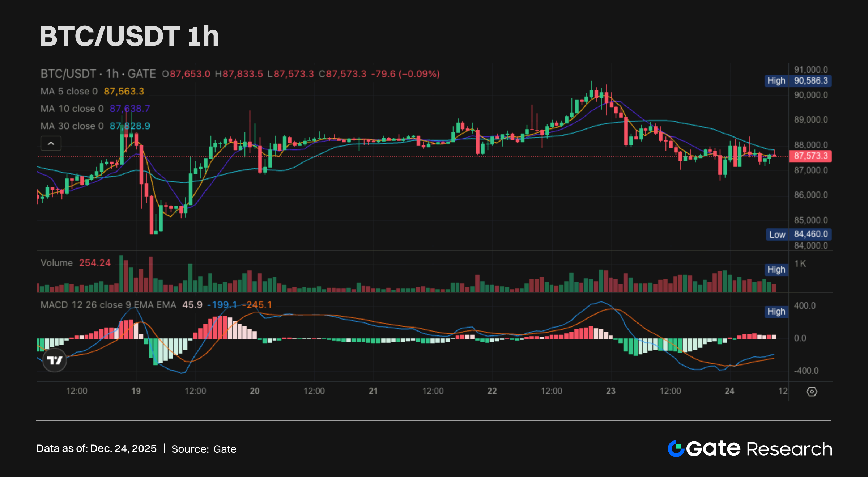Click date marker 24 on time axis

tap(729, 391)
